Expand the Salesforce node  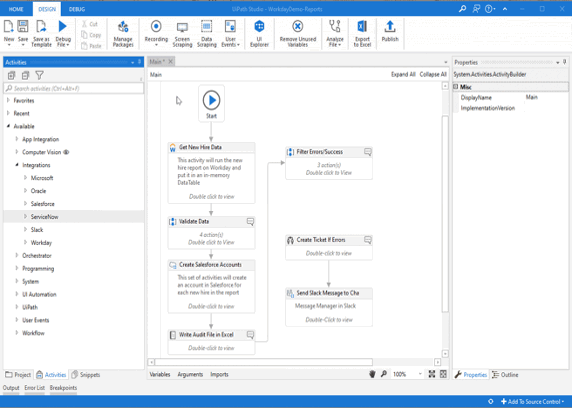pyautogui.click(x=26, y=204)
